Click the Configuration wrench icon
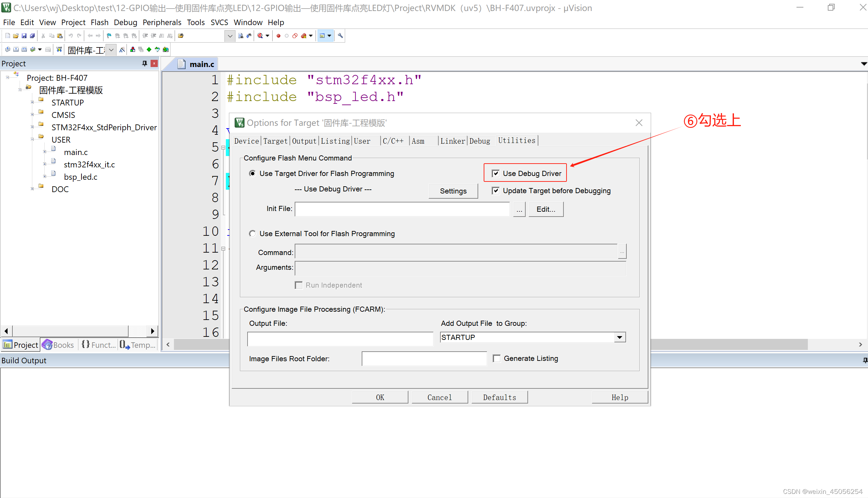 [x=340, y=36]
